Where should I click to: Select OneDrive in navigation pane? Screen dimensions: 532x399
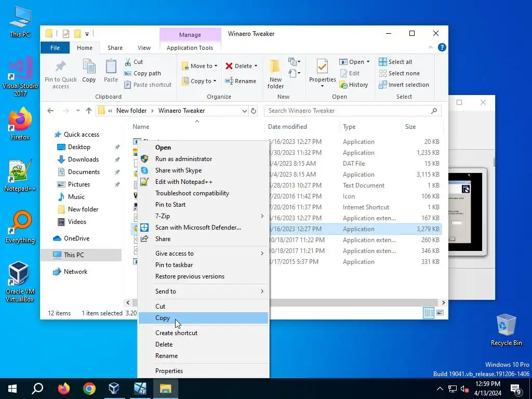(x=76, y=238)
